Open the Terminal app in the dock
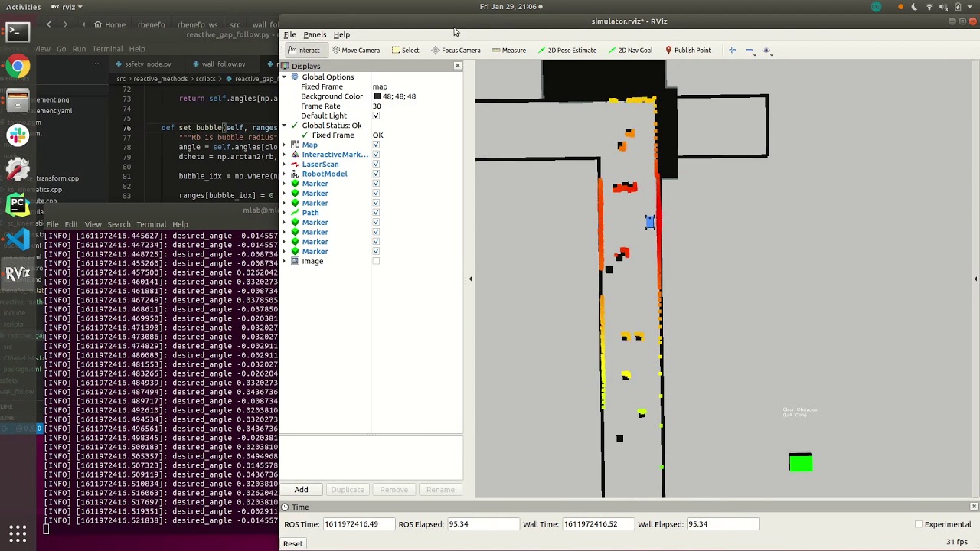Viewport: 980px width, 551px height. tap(18, 32)
